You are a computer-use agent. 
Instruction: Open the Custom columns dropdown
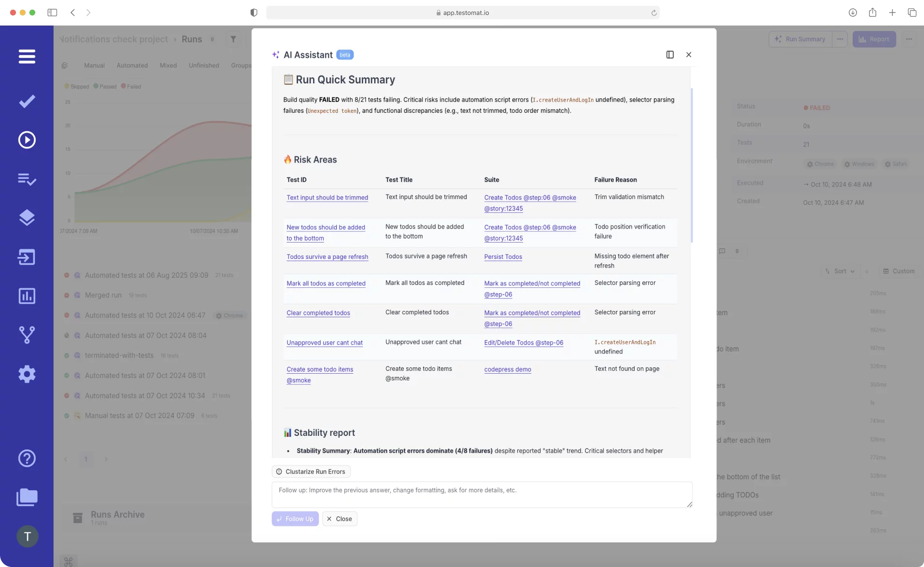(x=898, y=271)
